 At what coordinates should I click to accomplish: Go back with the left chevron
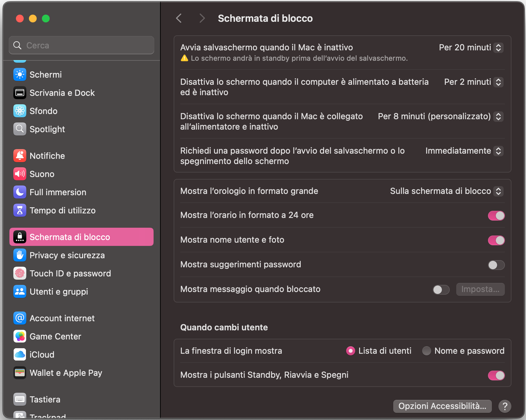(179, 18)
